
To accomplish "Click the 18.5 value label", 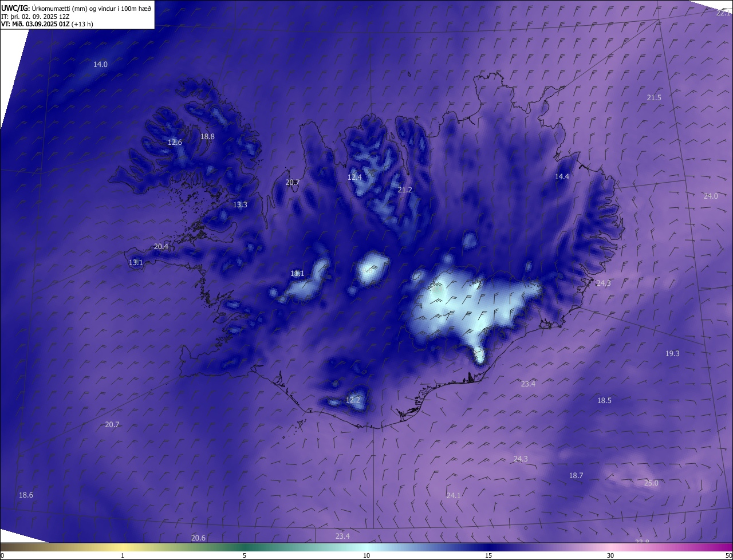I will 604,401.
